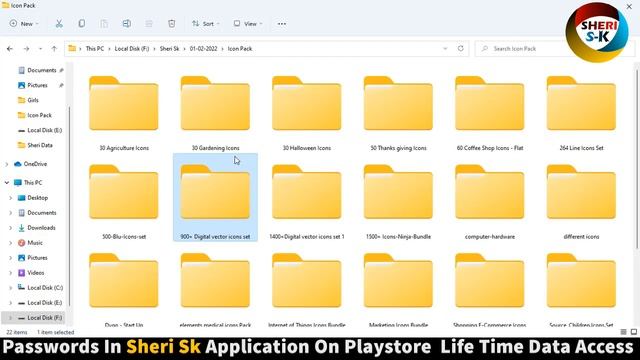Open the See more ellipsis menu
Screen dimensions: 640x360
tap(282, 24)
